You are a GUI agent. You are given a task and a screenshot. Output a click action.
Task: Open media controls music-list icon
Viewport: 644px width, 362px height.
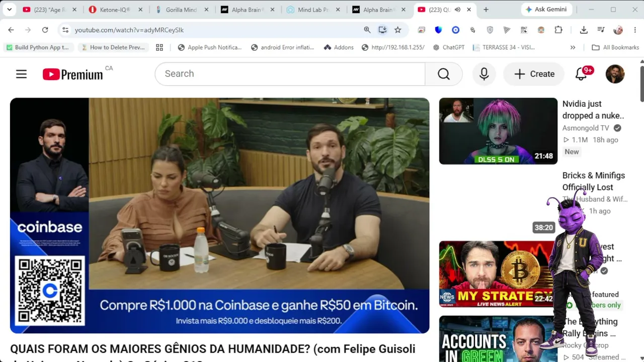[601, 30]
